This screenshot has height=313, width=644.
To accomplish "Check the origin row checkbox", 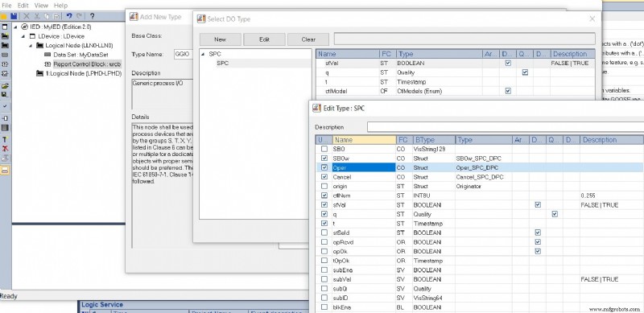I will 324,186.
